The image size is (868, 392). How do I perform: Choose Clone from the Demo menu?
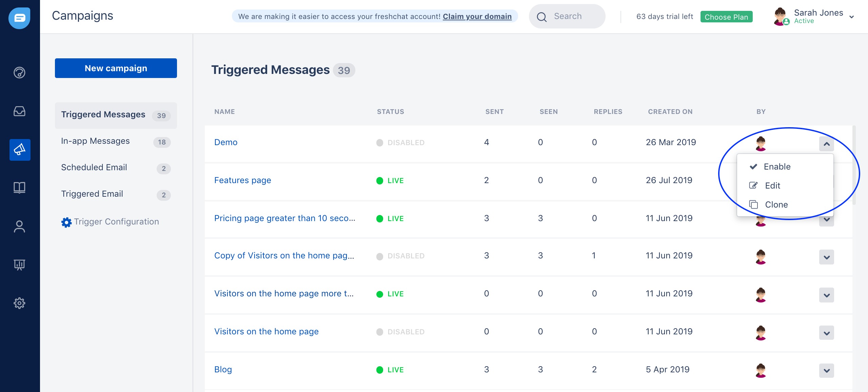785,204
